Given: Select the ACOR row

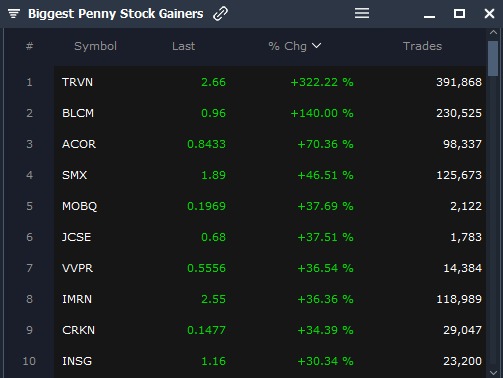Looking at the screenshot, I should 245,144.
